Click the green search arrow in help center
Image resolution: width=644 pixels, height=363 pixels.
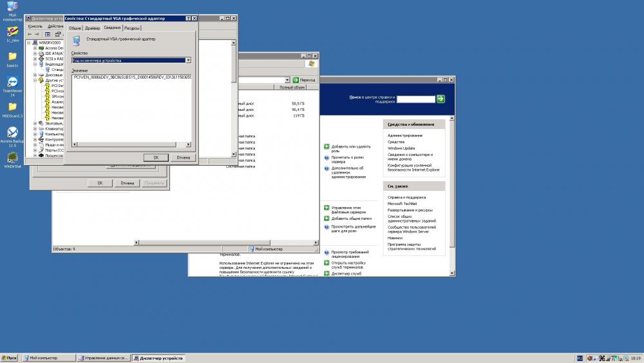tap(440, 99)
